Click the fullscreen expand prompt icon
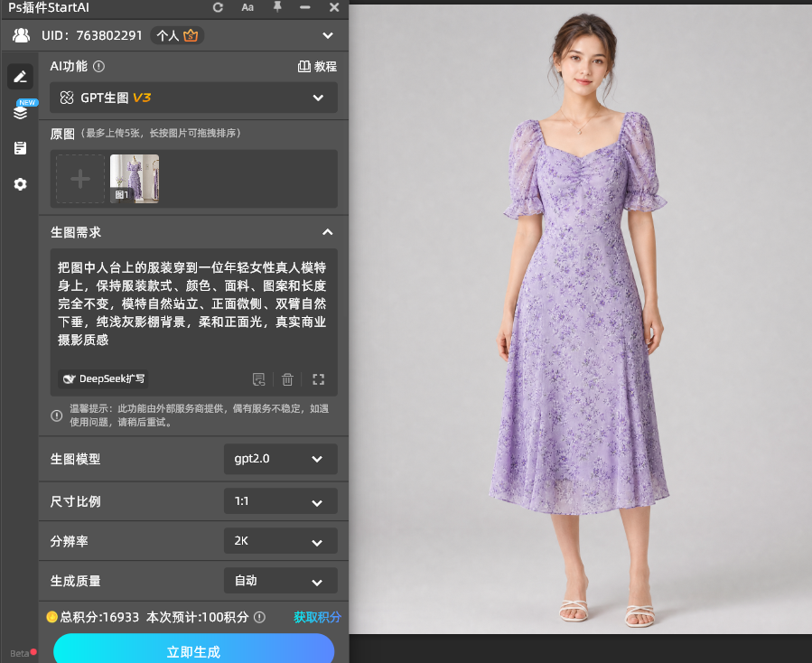The image size is (812, 663). pos(319,379)
